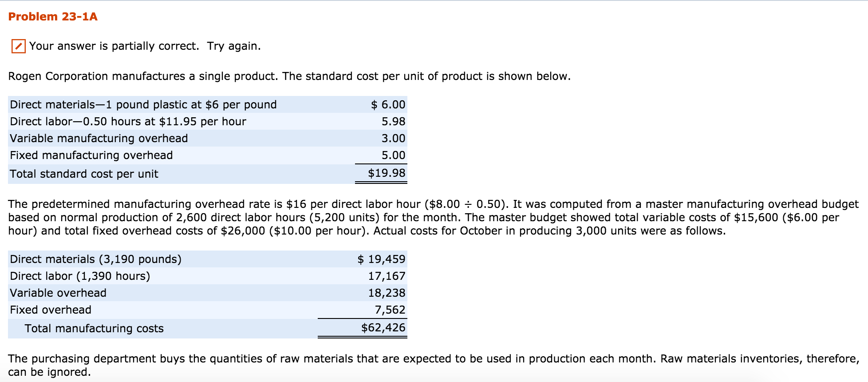The width and height of the screenshot is (868, 382).
Task: Click the Direct labor 5.98 cost cell
Action: pos(393,122)
